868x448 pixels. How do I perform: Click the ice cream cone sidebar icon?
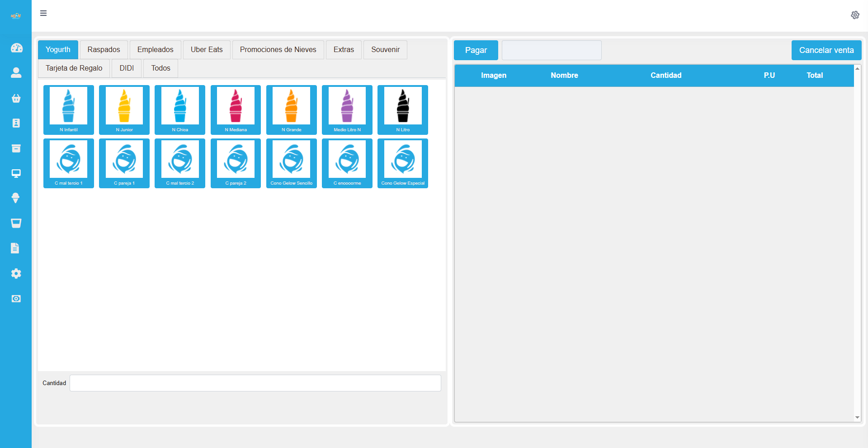(16, 198)
